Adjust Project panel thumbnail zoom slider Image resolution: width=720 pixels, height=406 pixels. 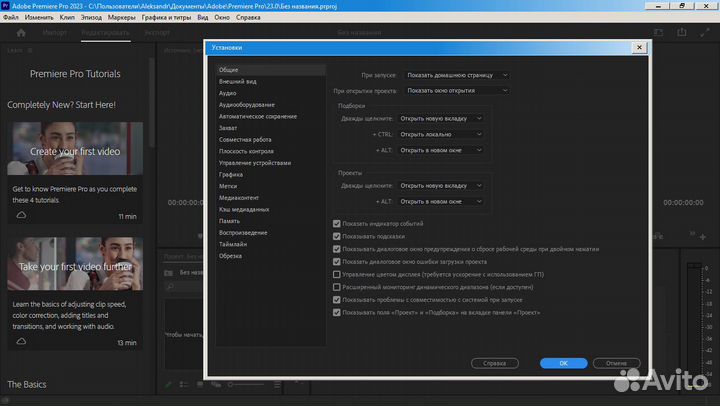(246, 384)
